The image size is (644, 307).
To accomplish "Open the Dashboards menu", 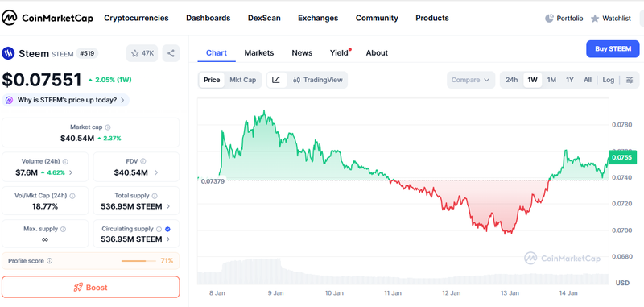I will pos(208,18).
